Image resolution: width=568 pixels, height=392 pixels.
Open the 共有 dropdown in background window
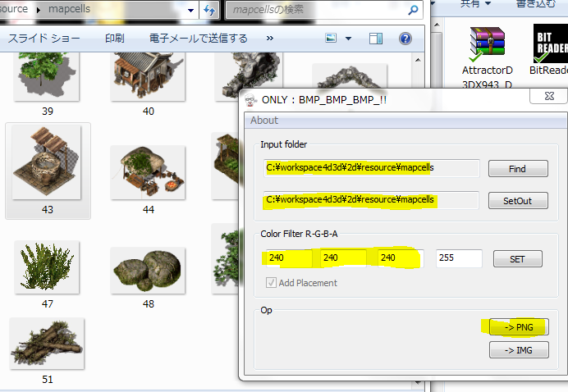click(475, 4)
